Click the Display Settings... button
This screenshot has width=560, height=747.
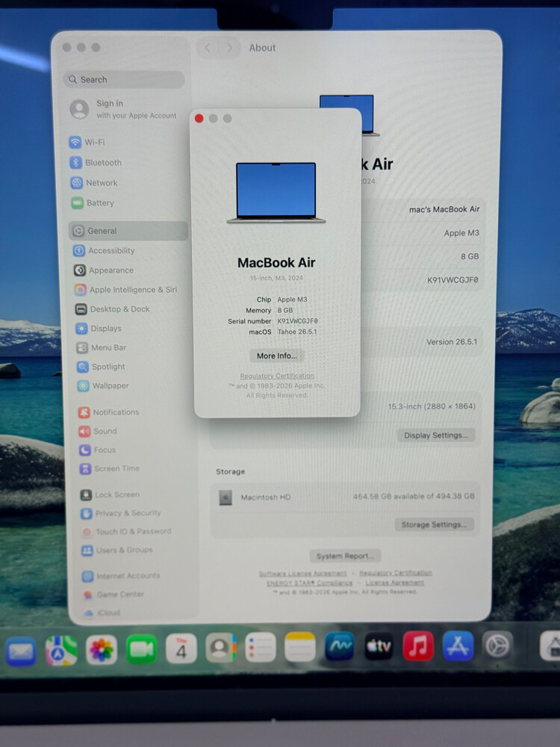[x=436, y=435]
